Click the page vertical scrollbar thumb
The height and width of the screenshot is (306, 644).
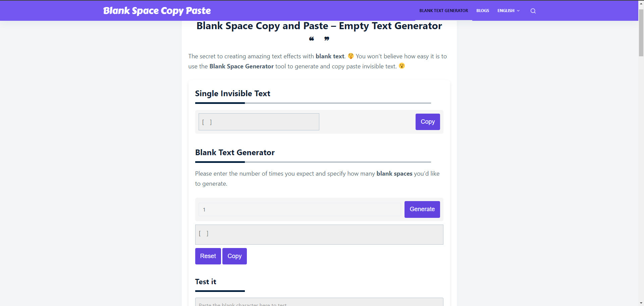point(641,33)
